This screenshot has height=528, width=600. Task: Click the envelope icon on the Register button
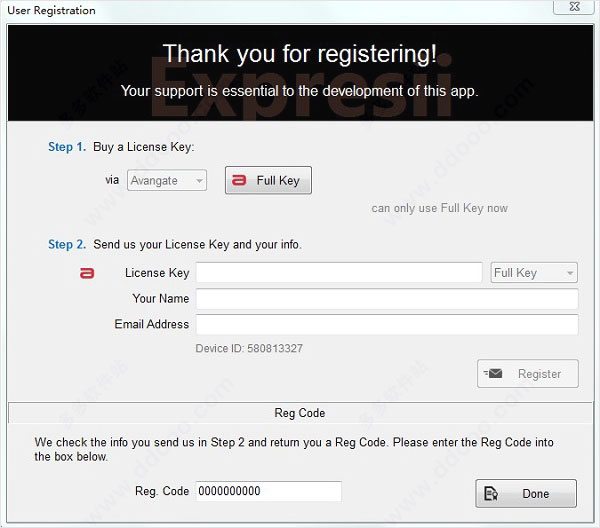coord(493,373)
